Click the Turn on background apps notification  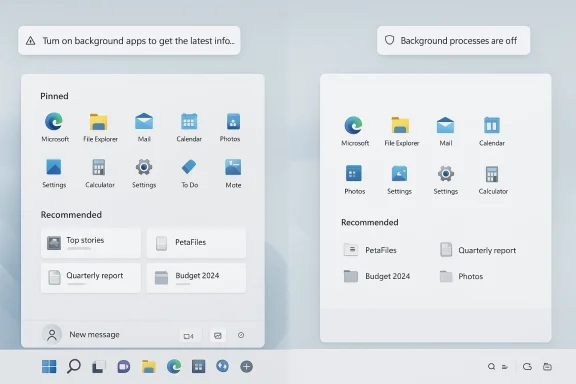(x=129, y=40)
